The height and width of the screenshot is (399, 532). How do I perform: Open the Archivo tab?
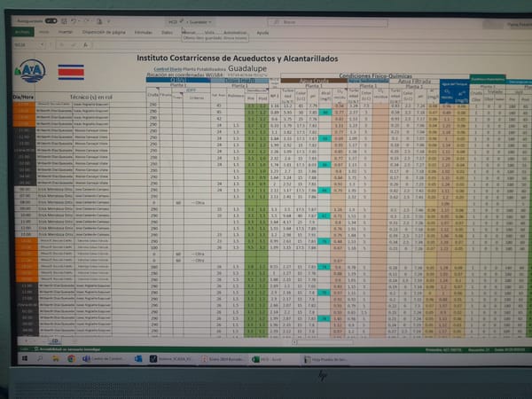click(x=23, y=32)
